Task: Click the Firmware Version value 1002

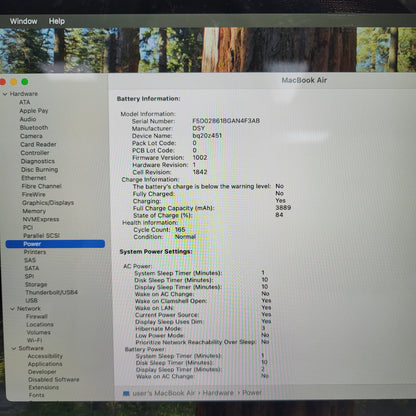Action: point(200,157)
